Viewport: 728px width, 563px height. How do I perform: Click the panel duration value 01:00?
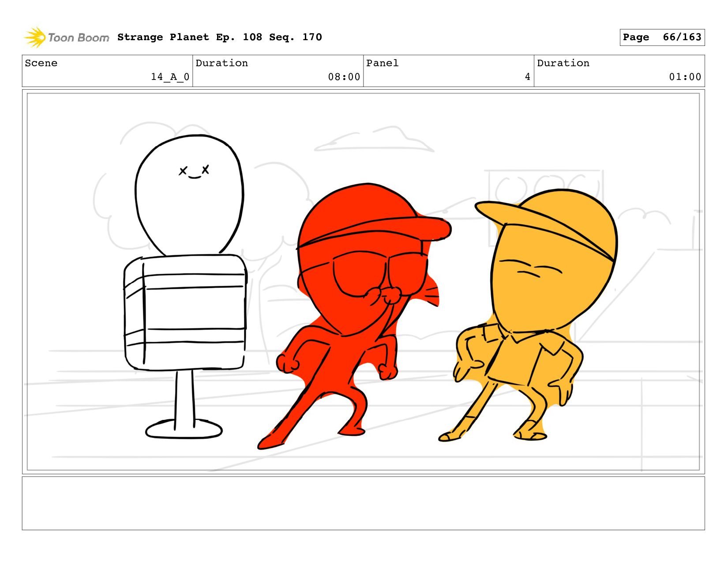685,77
